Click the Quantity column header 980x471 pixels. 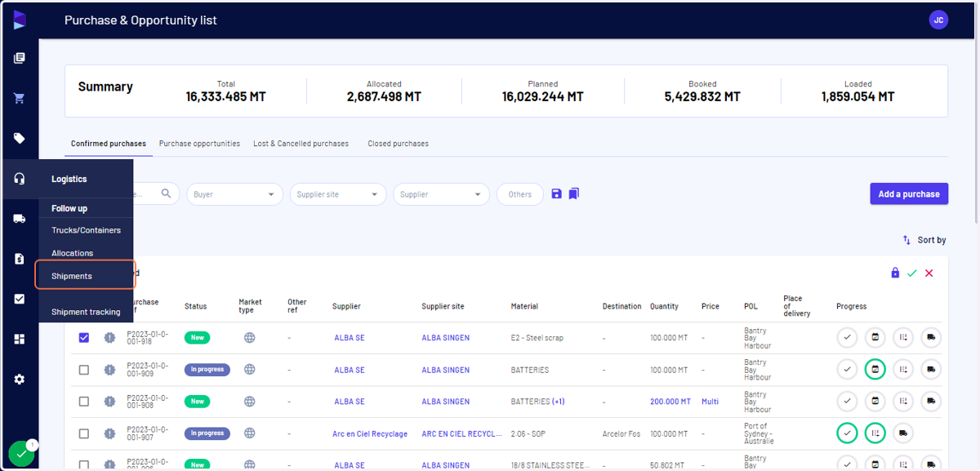coord(664,306)
